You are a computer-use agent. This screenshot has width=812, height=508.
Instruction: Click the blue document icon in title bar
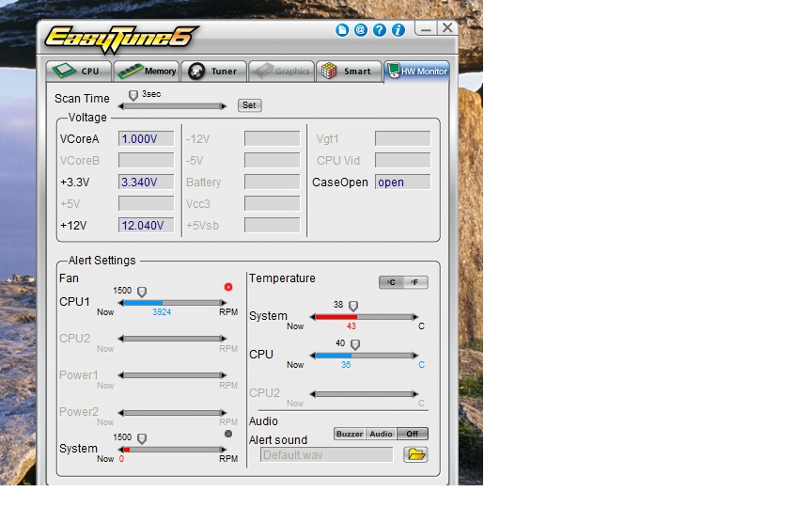[342, 30]
